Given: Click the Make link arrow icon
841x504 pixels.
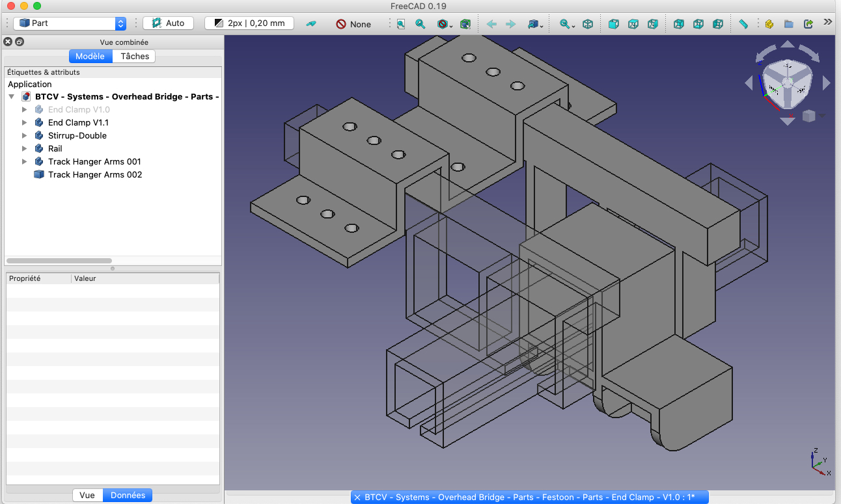Looking at the screenshot, I should click(x=808, y=23).
